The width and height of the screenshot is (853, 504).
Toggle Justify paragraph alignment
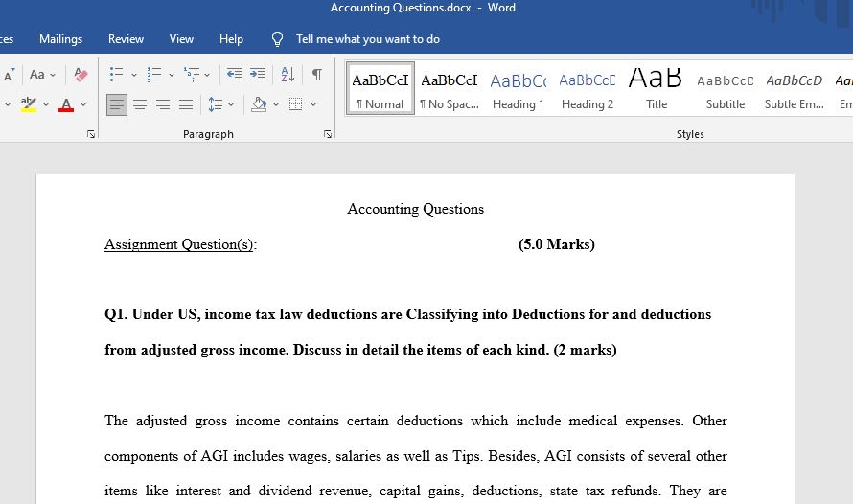point(186,104)
